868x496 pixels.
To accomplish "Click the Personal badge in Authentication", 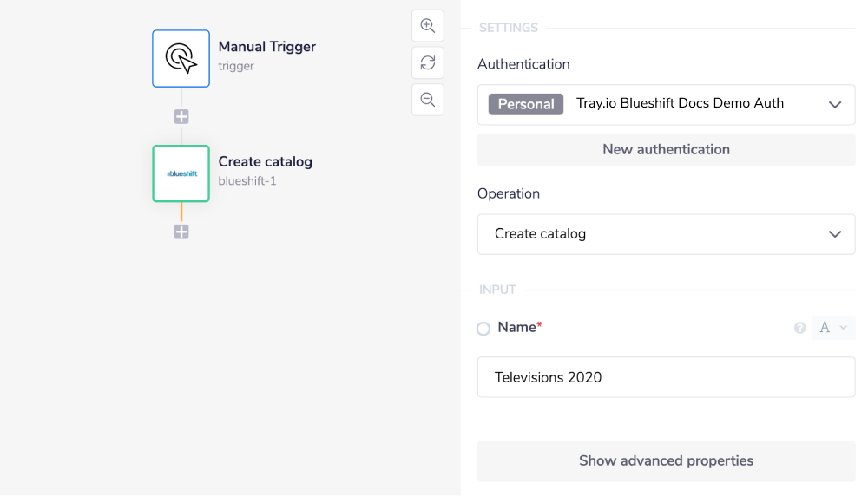I will [526, 104].
